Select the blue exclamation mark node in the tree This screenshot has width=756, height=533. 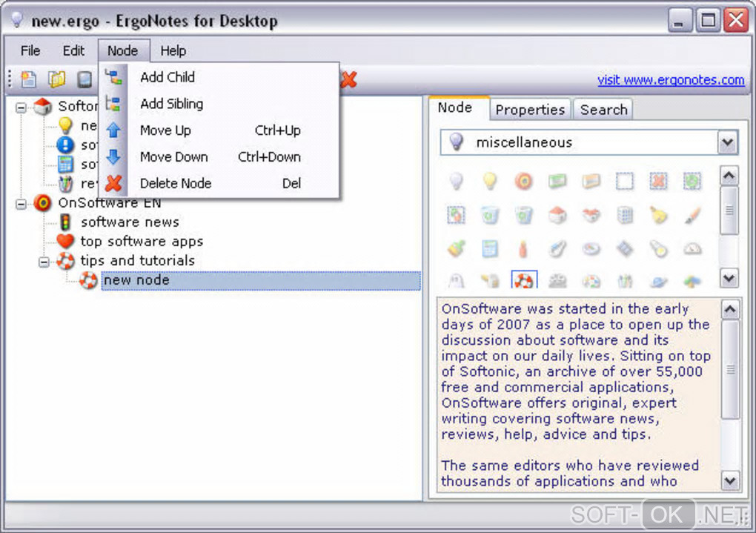click(65, 145)
